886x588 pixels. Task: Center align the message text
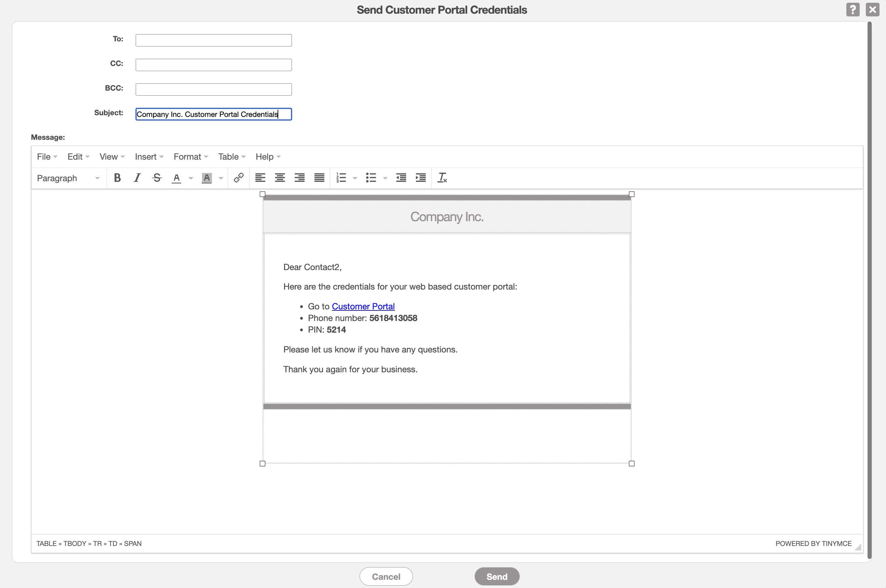point(280,178)
